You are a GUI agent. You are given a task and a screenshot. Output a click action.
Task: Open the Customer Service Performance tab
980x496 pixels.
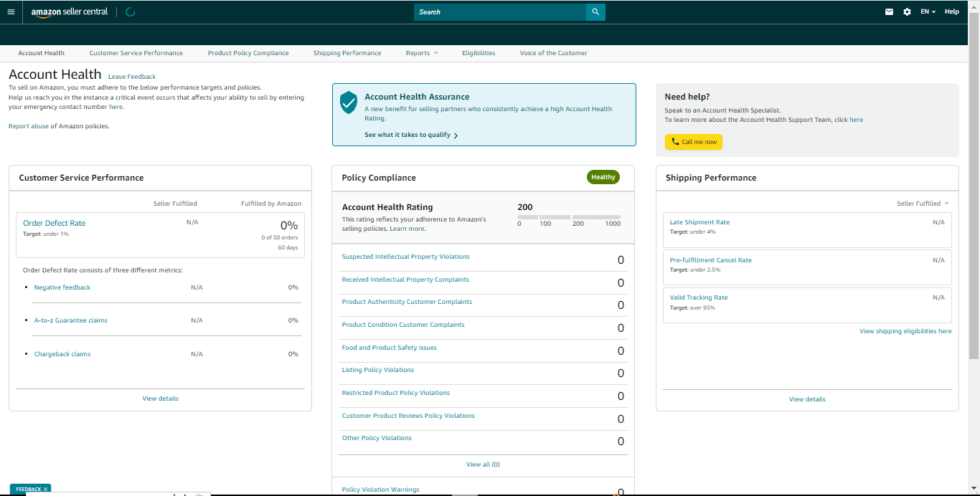136,53
